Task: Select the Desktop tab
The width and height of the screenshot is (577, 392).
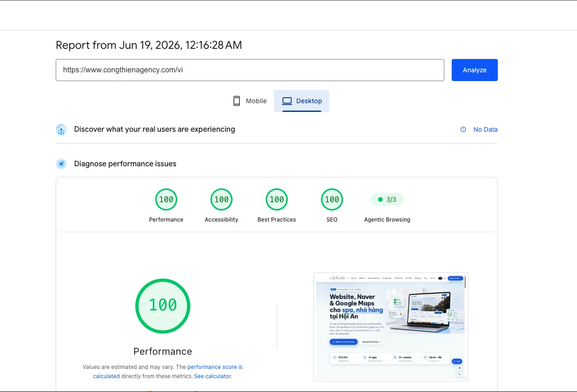Action: click(302, 101)
